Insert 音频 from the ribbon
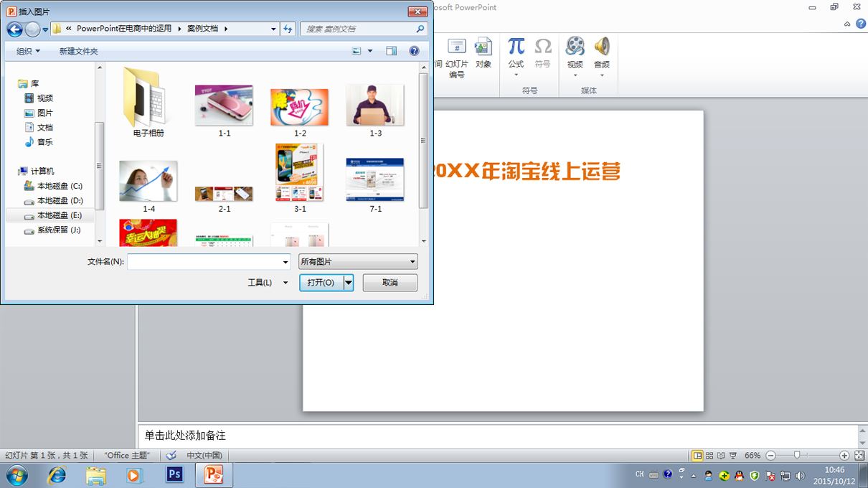 coord(602,57)
